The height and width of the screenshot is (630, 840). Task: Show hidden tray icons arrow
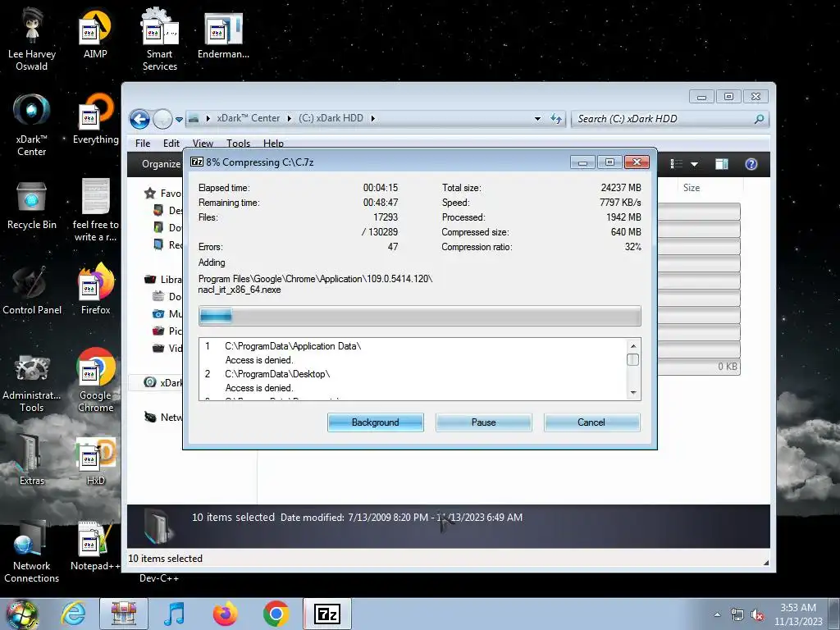[x=717, y=614]
